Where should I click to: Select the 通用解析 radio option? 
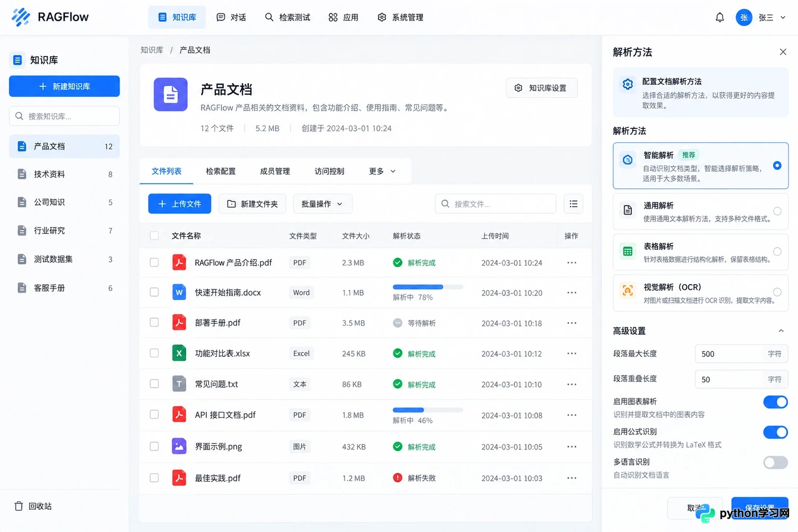(x=777, y=211)
